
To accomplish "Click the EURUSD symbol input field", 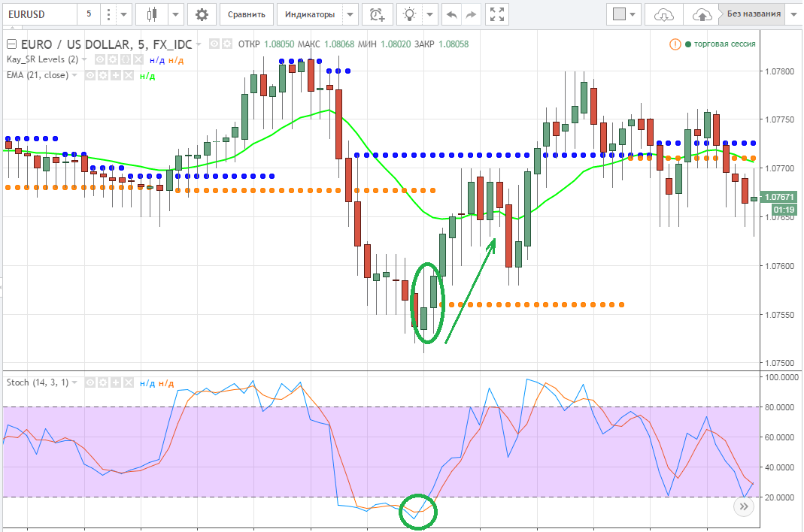I will pos(39,14).
